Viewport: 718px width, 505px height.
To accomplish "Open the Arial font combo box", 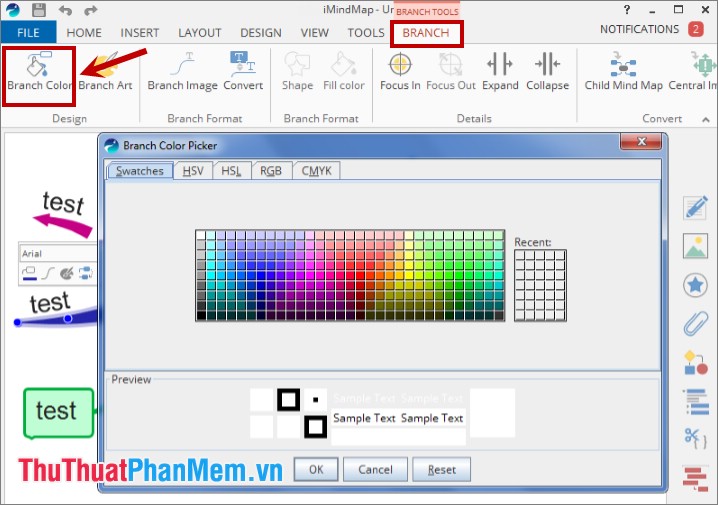I will click(x=56, y=254).
